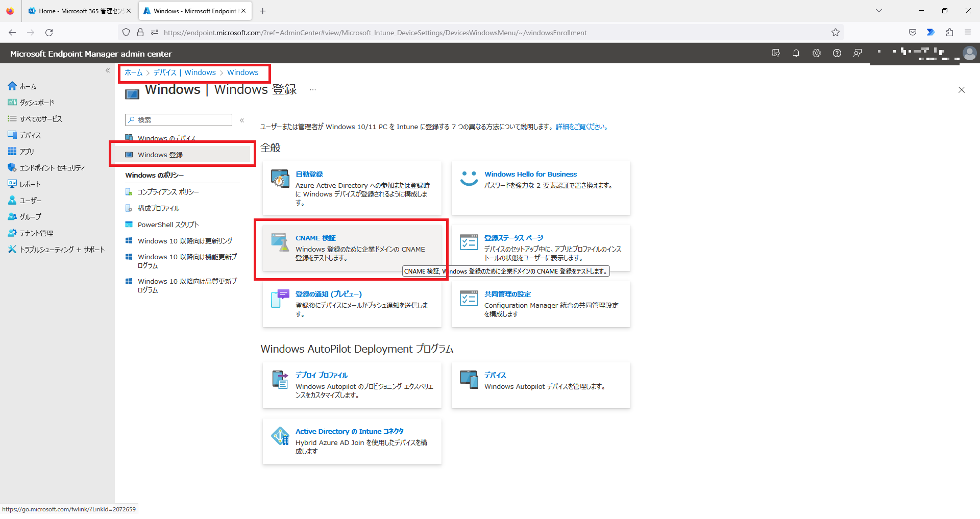
Task: Open ホーム in the left navigation
Action: pyautogui.click(x=22, y=86)
